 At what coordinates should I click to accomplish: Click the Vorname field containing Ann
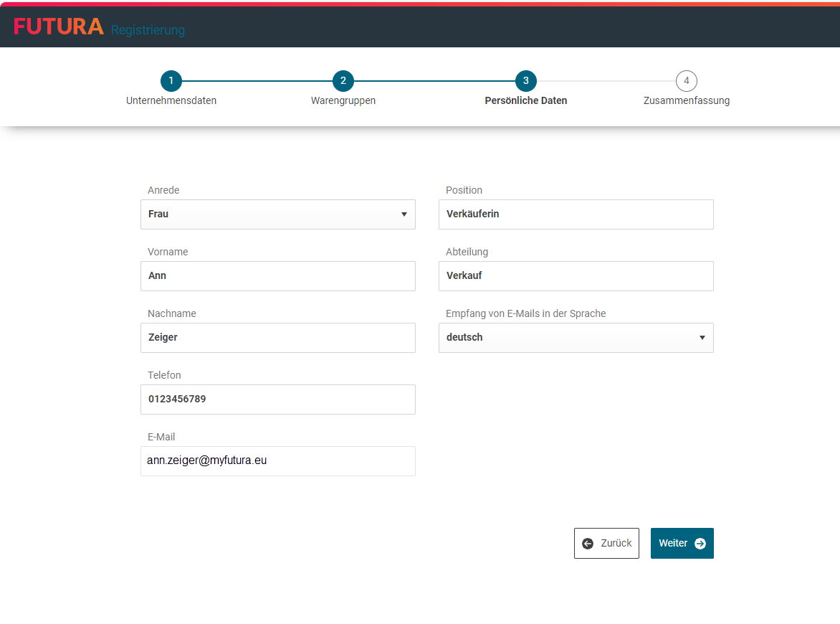(x=277, y=276)
